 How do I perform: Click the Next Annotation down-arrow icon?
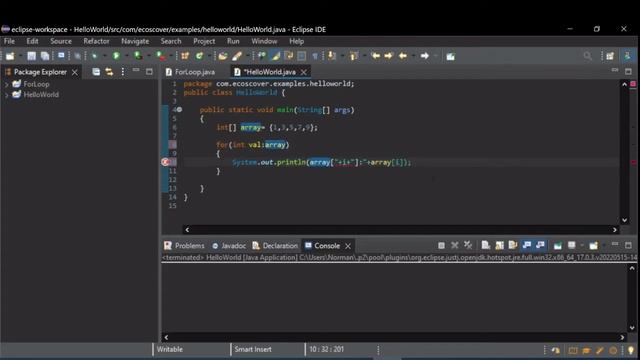pos(332,56)
